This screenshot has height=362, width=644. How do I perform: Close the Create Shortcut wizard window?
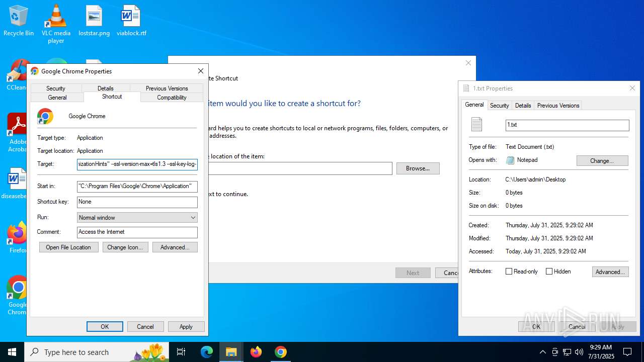468,63
